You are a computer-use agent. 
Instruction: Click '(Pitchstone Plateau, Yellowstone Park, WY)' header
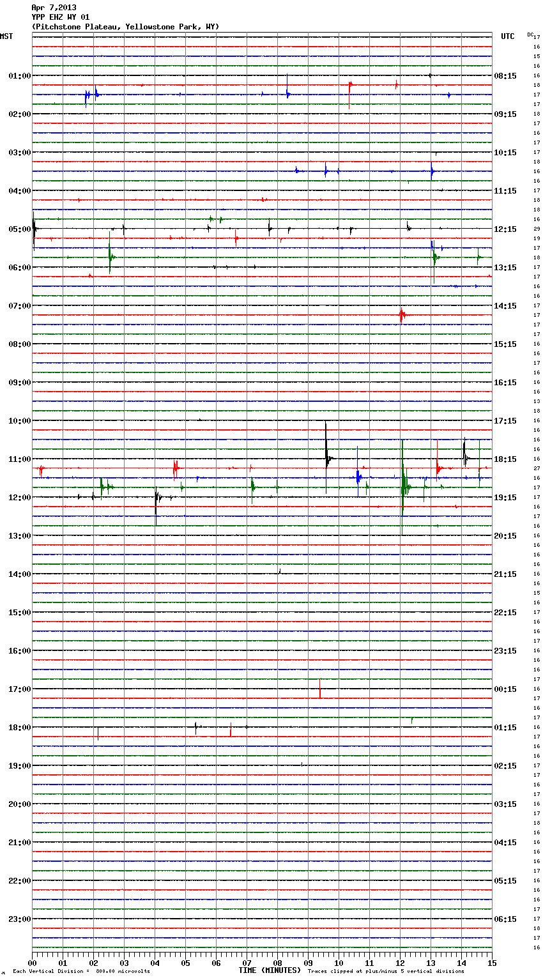pyautogui.click(x=125, y=27)
